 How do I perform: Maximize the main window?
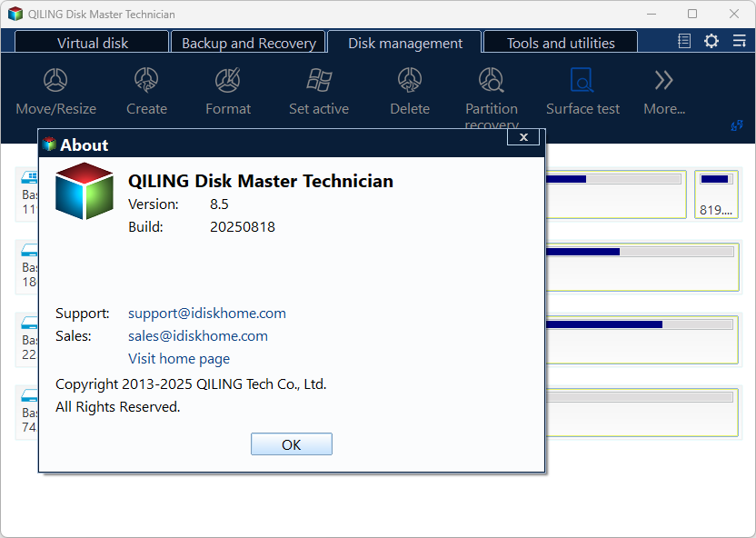(x=692, y=14)
